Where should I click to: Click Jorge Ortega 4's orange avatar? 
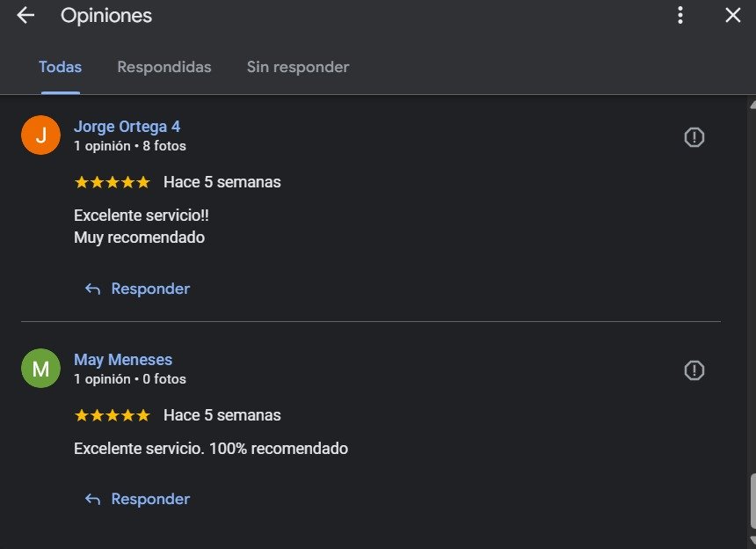click(40, 135)
